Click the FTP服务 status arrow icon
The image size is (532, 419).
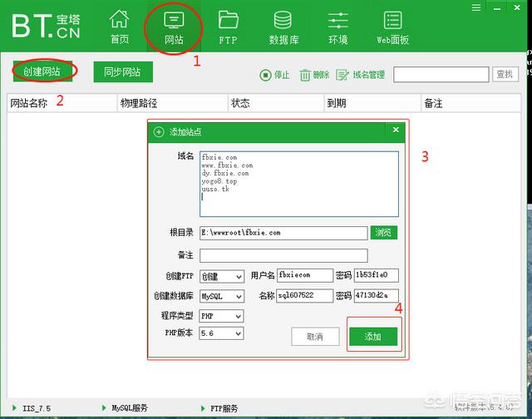pyautogui.click(x=203, y=408)
